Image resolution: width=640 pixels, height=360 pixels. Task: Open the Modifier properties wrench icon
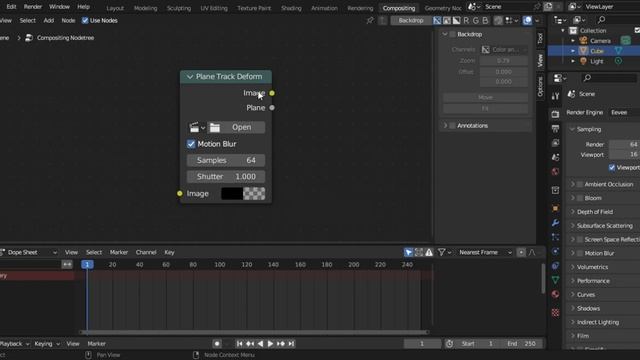tap(555, 223)
